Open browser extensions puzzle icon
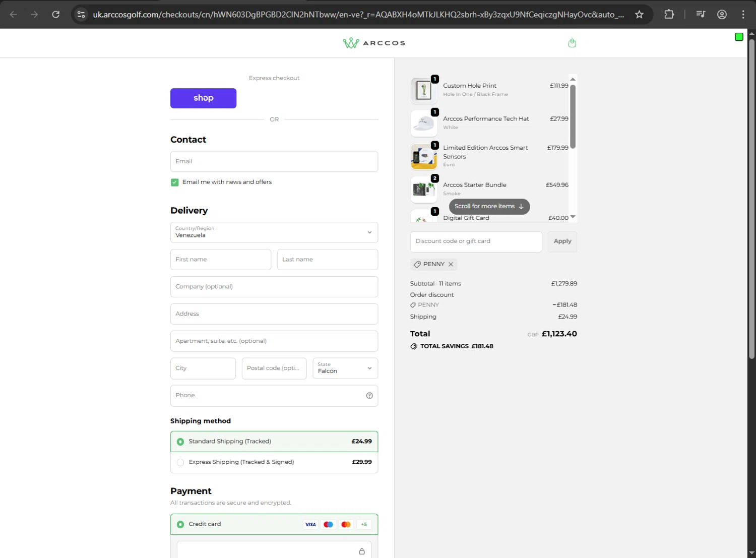Screen dimensions: 756x558 click(x=669, y=15)
